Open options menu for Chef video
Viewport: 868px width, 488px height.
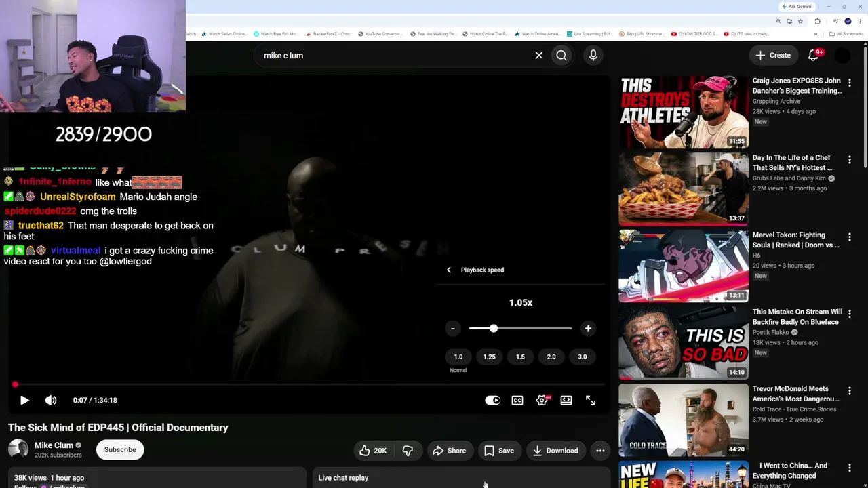pos(850,160)
